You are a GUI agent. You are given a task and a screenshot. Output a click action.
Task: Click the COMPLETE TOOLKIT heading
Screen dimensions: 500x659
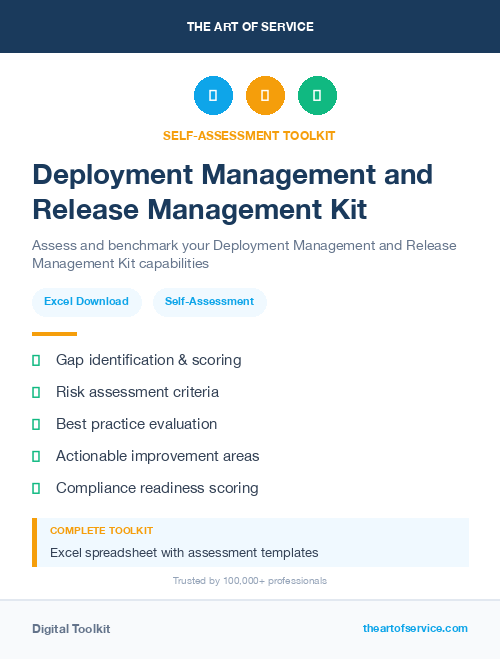point(101,530)
